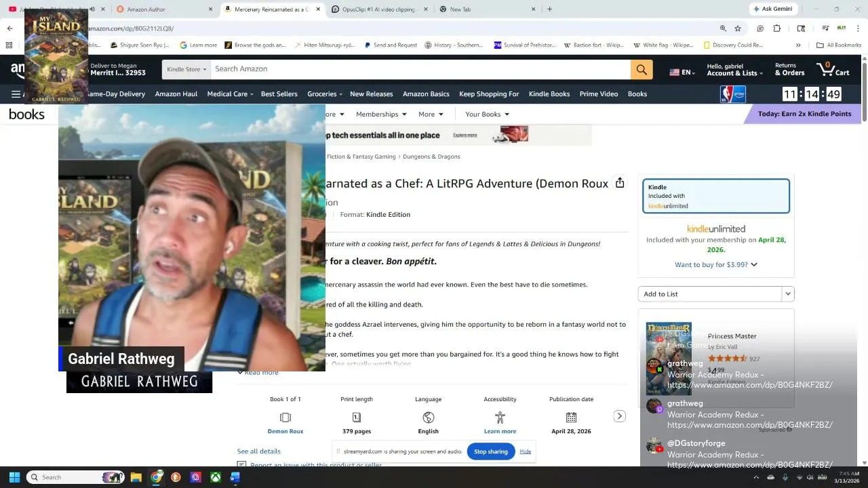The width and height of the screenshot is (868, 488).
Task: Open Account & Lists dropdown
Action: point(734,69)
